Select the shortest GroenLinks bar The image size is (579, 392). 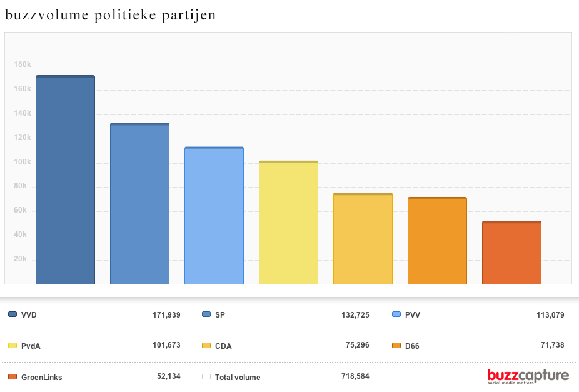511,253
